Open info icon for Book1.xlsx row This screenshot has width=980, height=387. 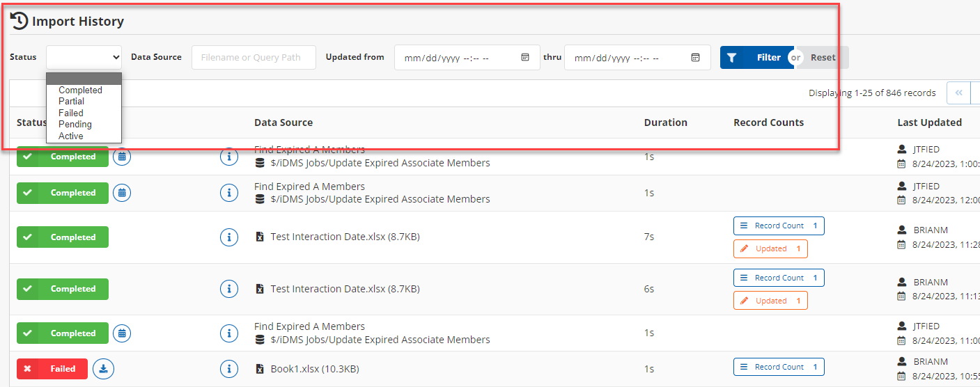(229, 369)
